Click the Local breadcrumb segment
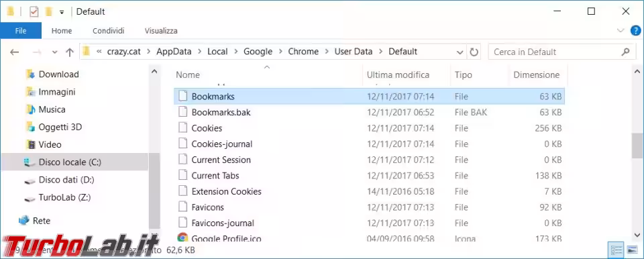Image resolution: width=644 pixels, height=259 pixels. point(217,52)
